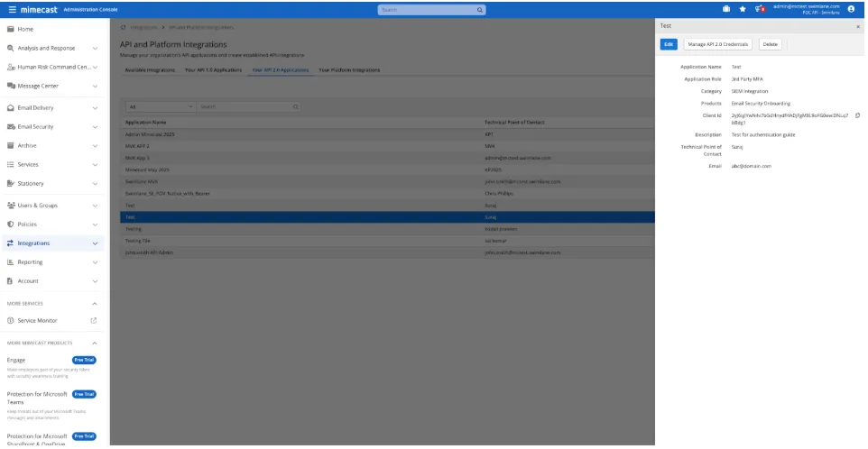Select the Swimlane_SE_POV_Native_with_Bearer row
The width and height of the screenshot is (868, 449).
387,194
